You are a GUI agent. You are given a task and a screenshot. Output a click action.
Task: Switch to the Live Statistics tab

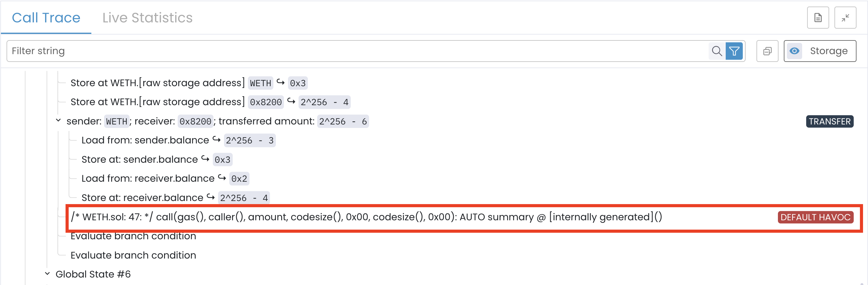pos(147,18)
